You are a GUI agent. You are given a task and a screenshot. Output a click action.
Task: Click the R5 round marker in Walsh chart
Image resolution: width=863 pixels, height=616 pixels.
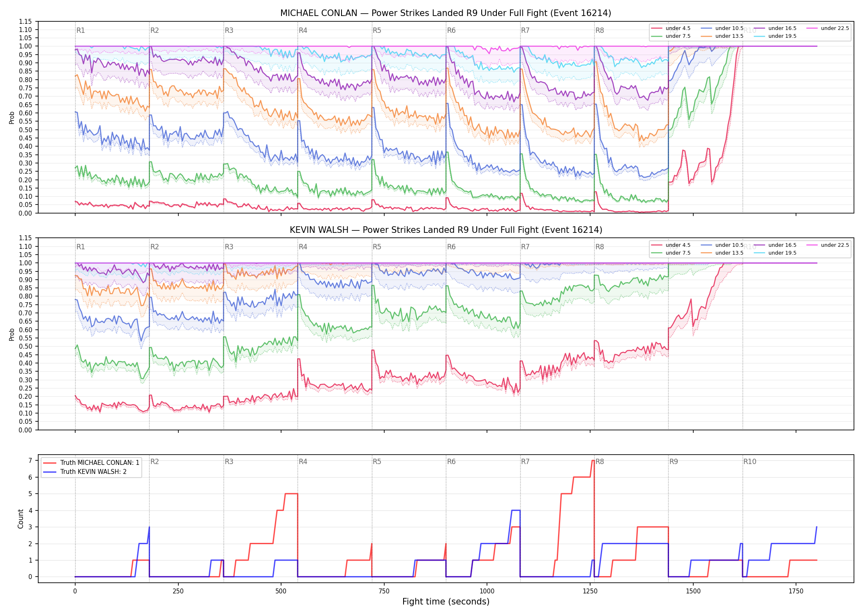377,247
